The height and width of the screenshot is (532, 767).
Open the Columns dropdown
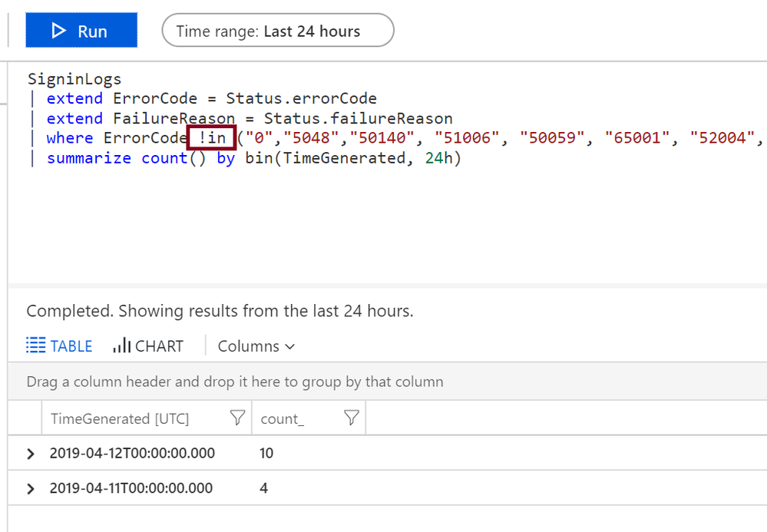(x=256, y=346)
